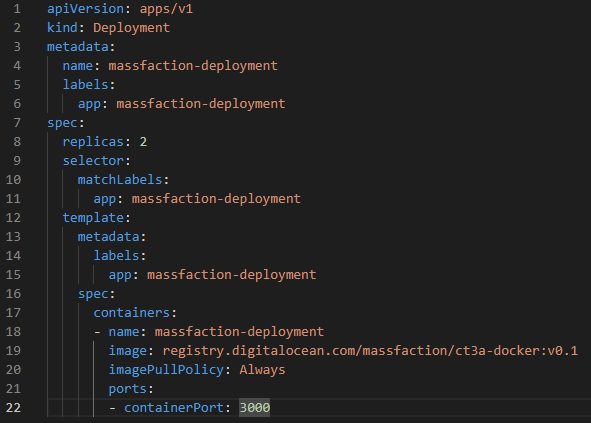Image resolution: width=591 pixels, height=423 pixels.
Task: Click the ports key on line 21
Action: [x=128, y=389]
